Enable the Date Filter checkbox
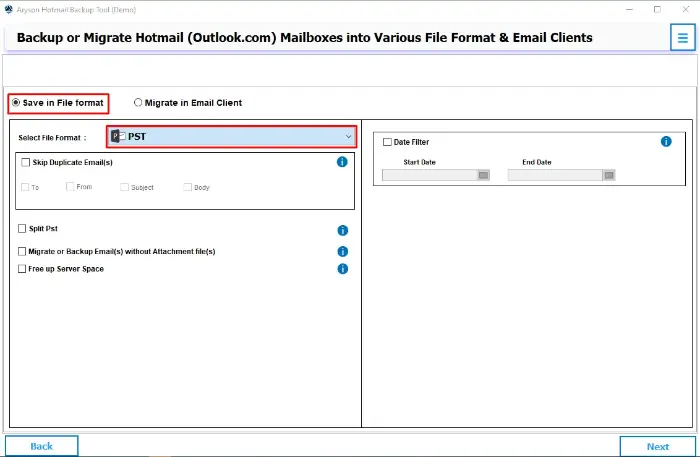Viewport: 700px width, 457px height. click(387, 142)
